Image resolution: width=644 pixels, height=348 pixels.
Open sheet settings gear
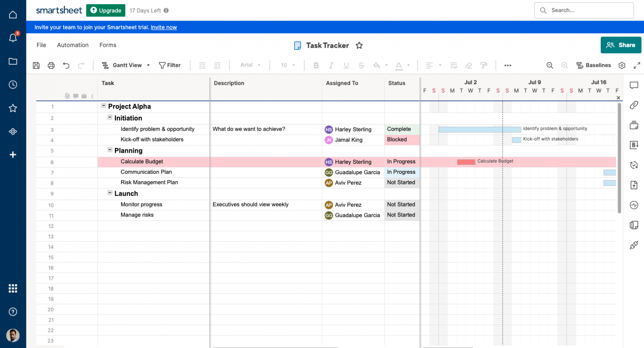pyautogui.click(x=622, y=65)
